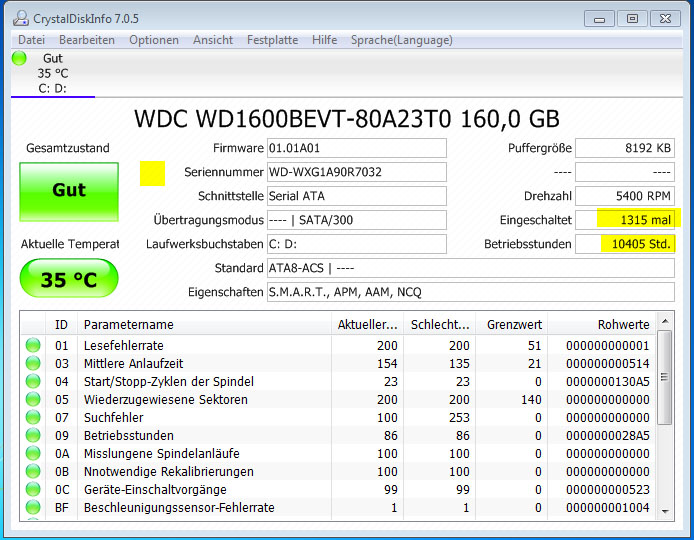Click the Eingeschaltet value 1315 mal
The height and width of the screenshot is (540, 694).
(625, 220)
